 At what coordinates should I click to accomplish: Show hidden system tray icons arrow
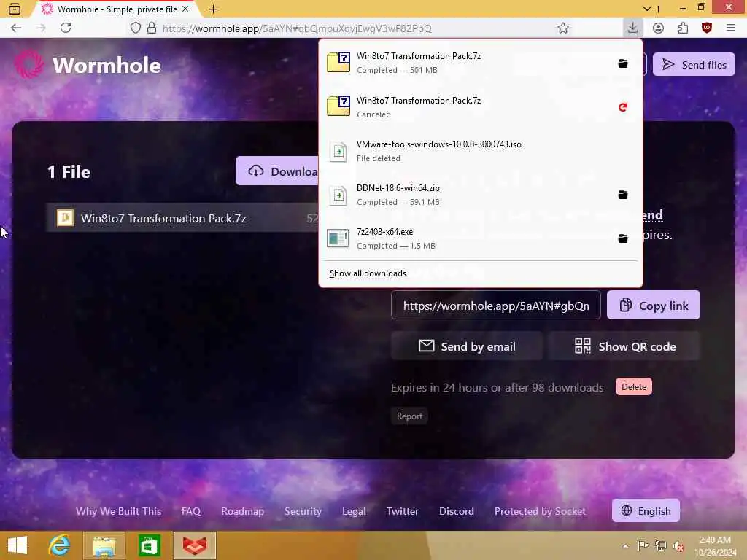625,545
